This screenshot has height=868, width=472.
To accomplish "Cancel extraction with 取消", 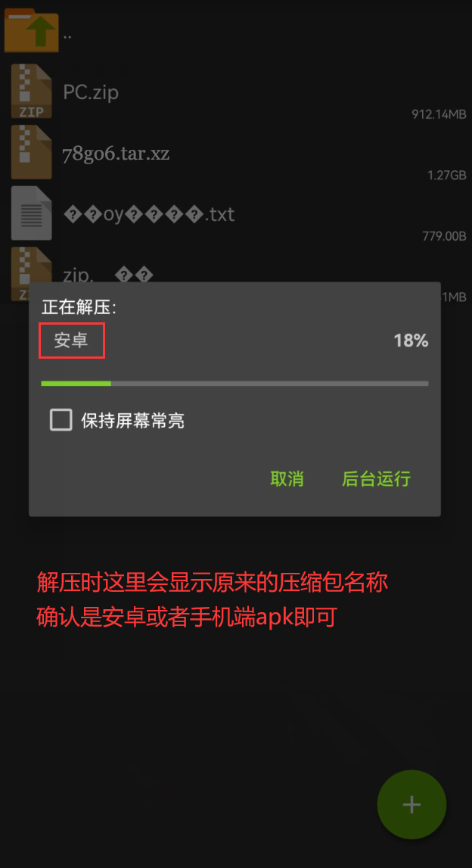I will click(287, 479).
